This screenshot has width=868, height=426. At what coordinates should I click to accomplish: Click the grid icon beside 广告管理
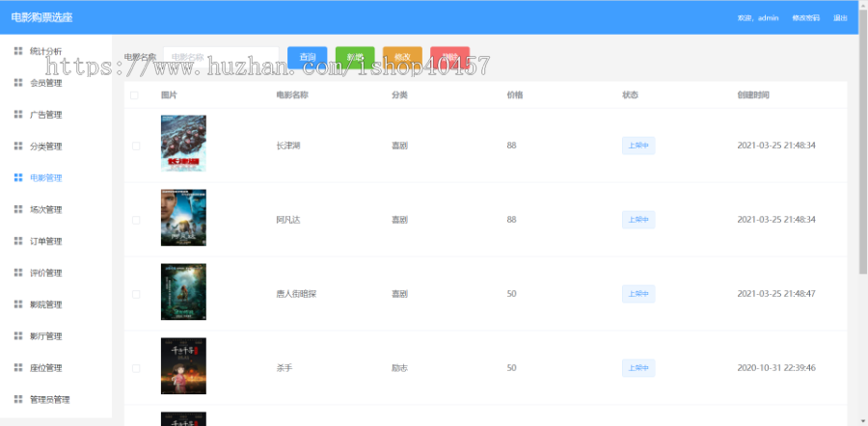click(x=18, y=115)
